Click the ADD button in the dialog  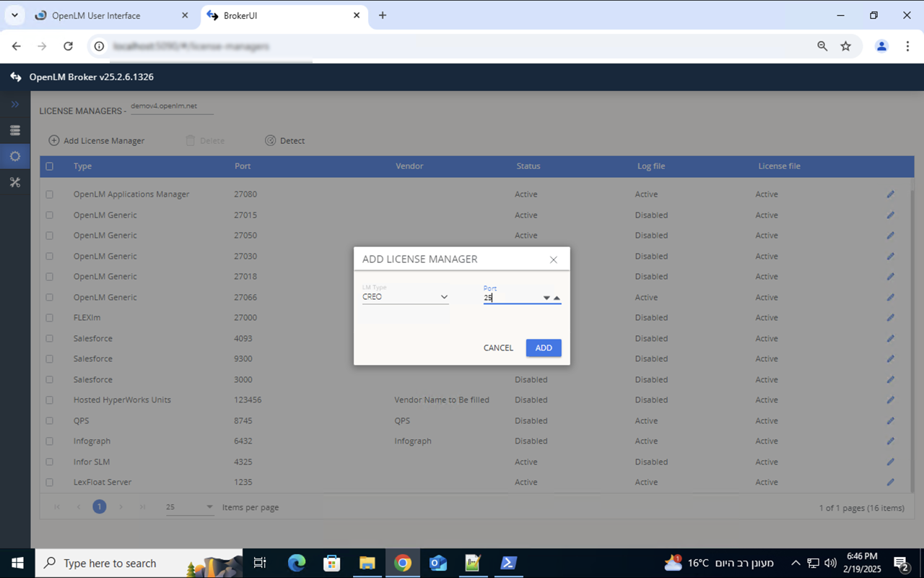click(x=544, y=348)
